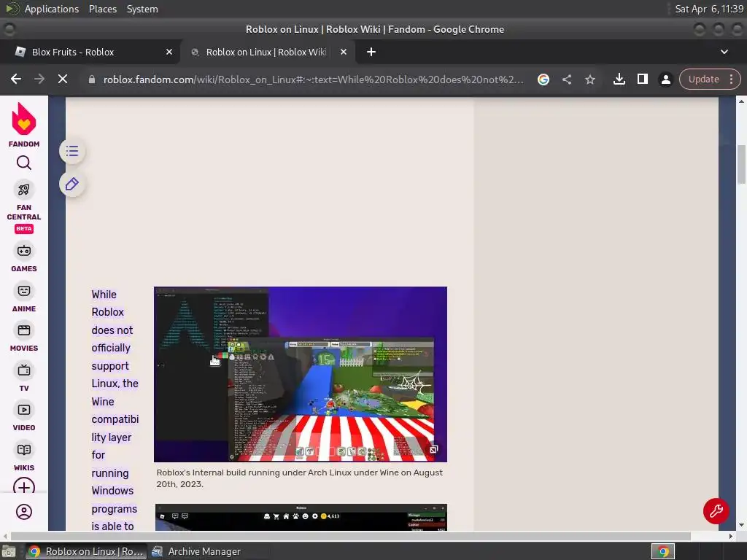This screenshot has width=747, height=560.
Task: Open Video section in Fandom sidebar
Action: (x=24, y=416)
